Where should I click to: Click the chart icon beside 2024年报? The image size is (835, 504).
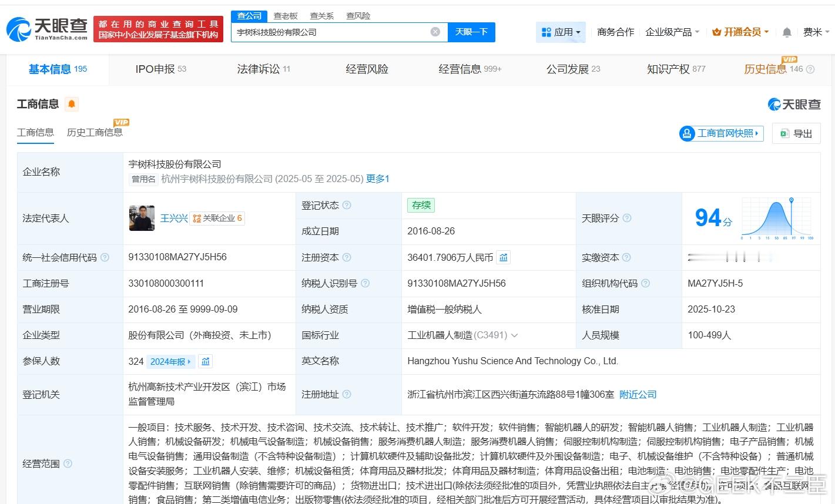pos(205,361)
